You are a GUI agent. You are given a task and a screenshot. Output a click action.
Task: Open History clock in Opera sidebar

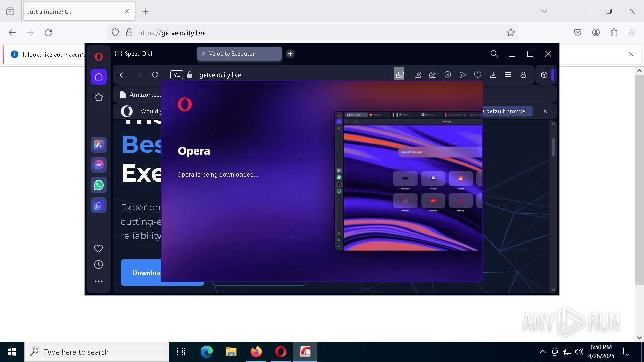tap(99, 265)
